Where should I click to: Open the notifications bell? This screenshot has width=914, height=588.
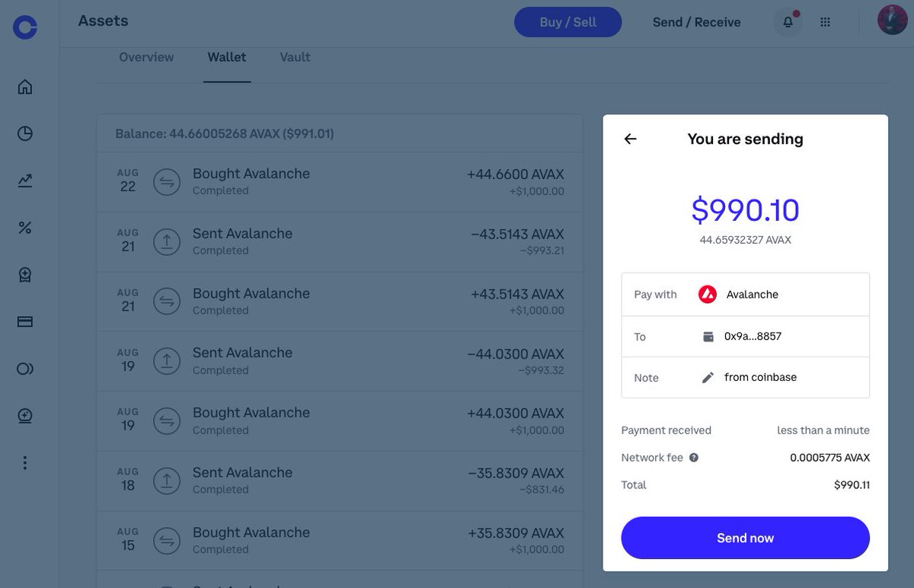click(x=788, y=22)
